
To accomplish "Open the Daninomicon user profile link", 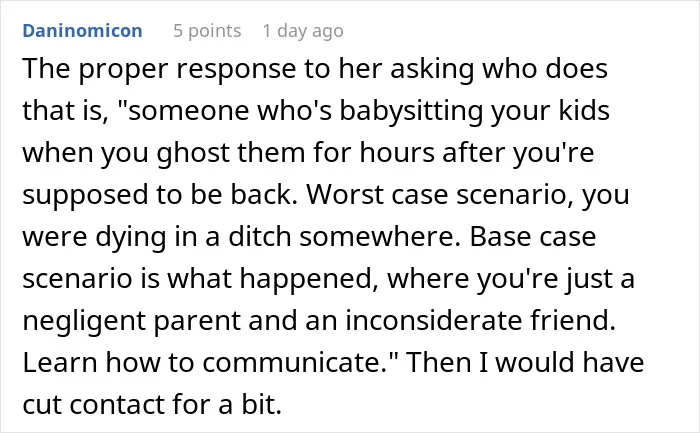I will (83, 31).
